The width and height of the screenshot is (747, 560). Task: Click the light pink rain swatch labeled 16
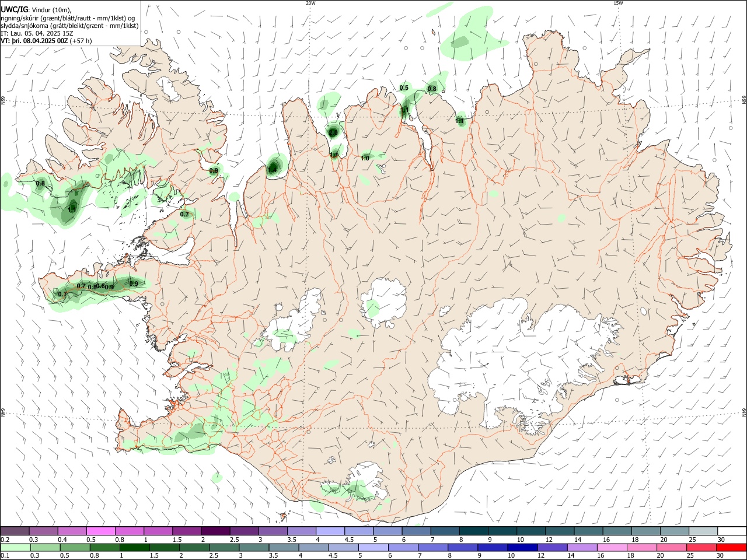(612, 548)
